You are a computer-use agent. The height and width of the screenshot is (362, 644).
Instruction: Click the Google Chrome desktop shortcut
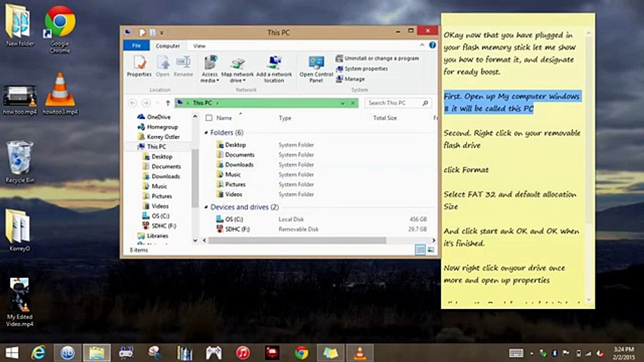60,29
